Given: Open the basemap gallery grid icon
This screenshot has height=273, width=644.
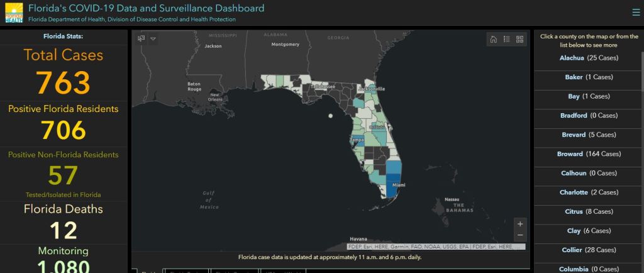Looking at the screenshot, I should point(520,40).
